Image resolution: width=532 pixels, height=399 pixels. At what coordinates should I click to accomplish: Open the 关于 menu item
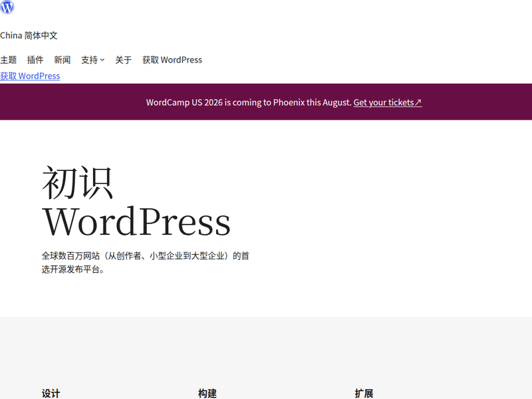point(124,60)
